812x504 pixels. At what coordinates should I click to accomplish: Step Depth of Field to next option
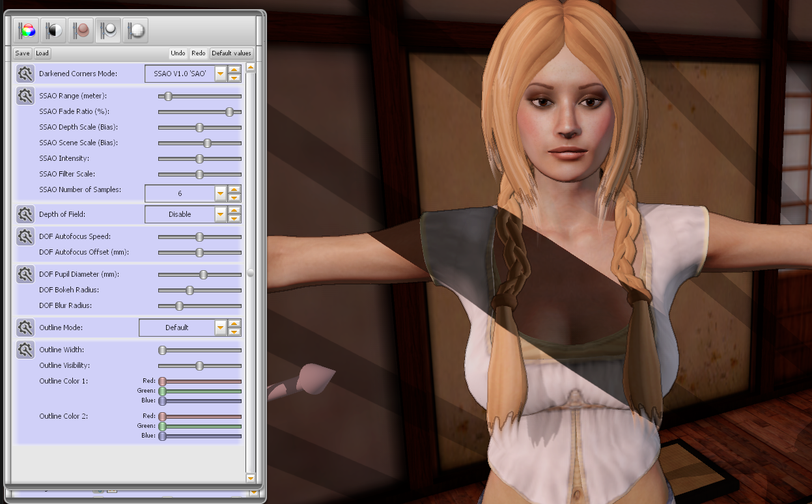235,218
